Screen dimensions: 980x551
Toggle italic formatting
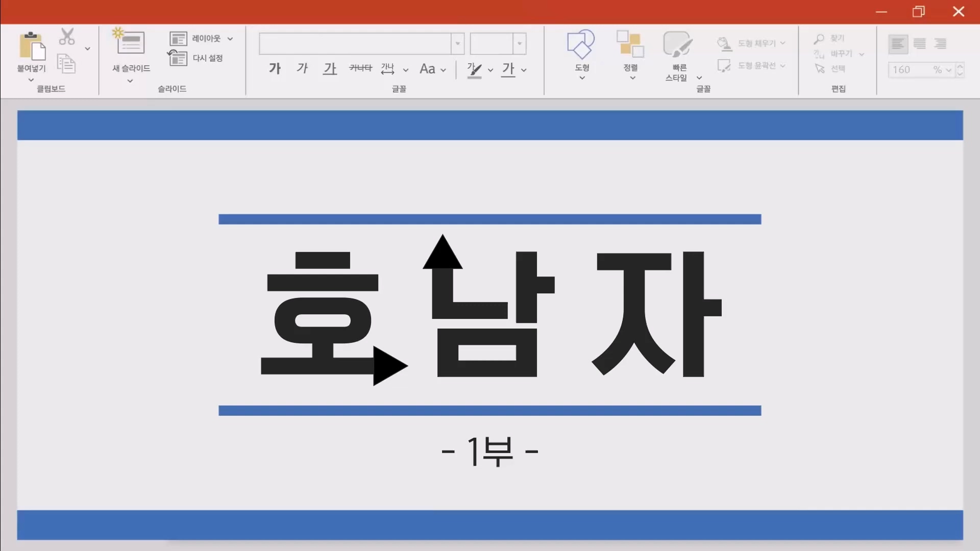(302, 68)
